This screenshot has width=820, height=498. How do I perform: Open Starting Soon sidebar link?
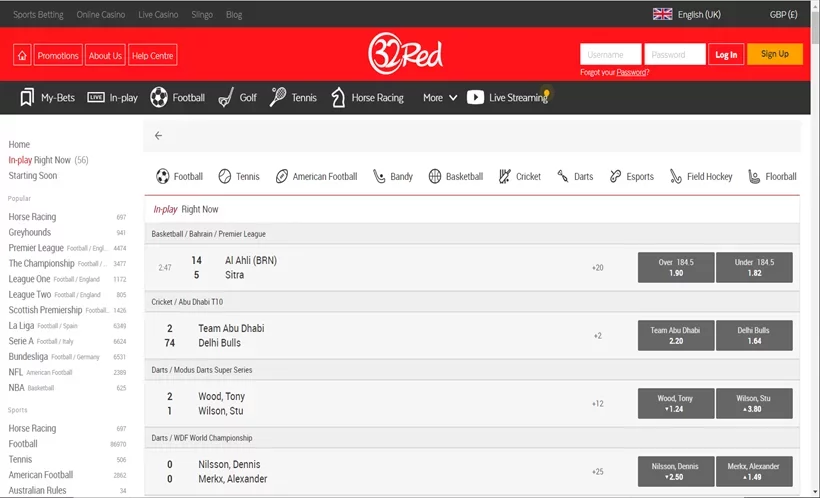pos(32,176)
